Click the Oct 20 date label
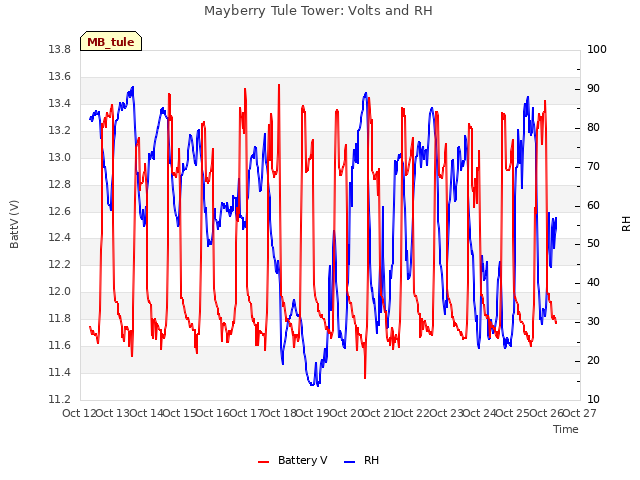The height and width of the screenshot is (480, 640). click(346, 413)
